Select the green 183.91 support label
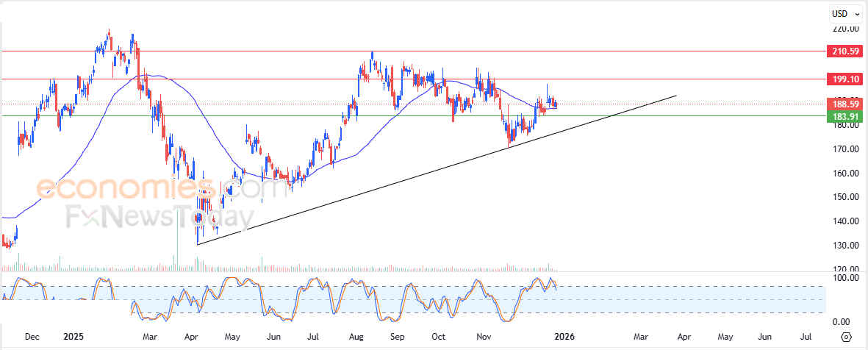The height and width of the screenshot is (350, 868). [x=844, y=115]
